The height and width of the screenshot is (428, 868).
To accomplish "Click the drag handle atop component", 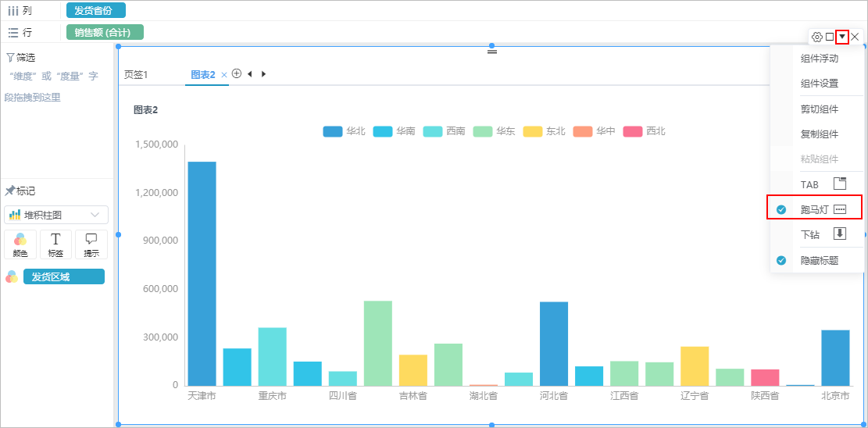I will click(492, 52).
